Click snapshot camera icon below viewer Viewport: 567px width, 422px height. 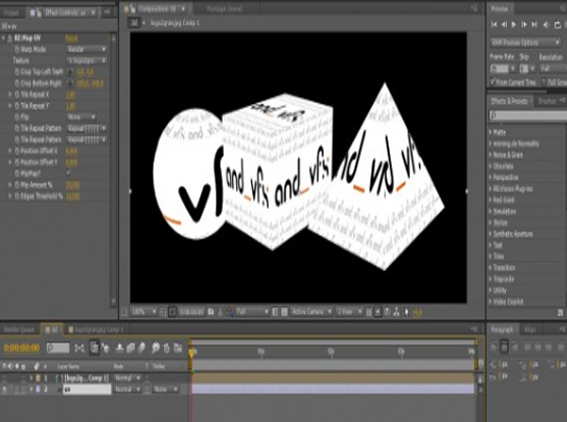click(211, 312)
